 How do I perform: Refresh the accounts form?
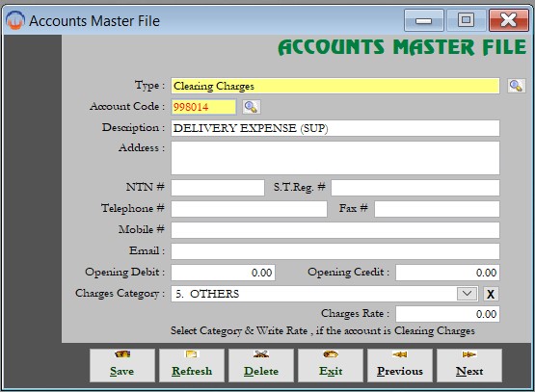pyautogui.click(x=192, y=365)
